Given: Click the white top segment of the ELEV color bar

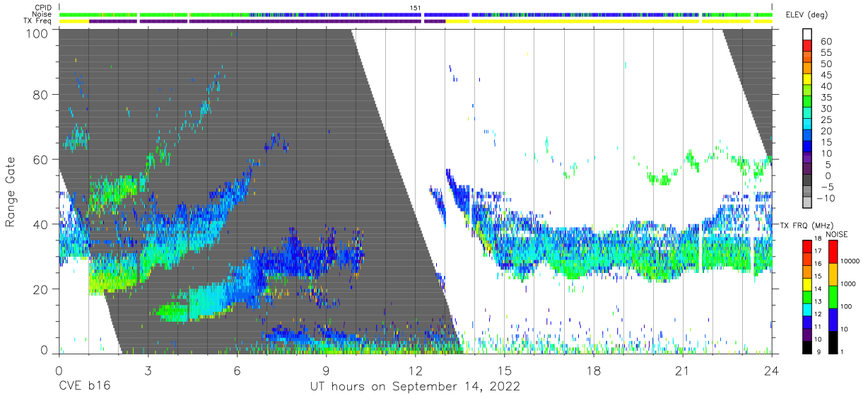Looking at the screenshot, I should tap(809, 34).
